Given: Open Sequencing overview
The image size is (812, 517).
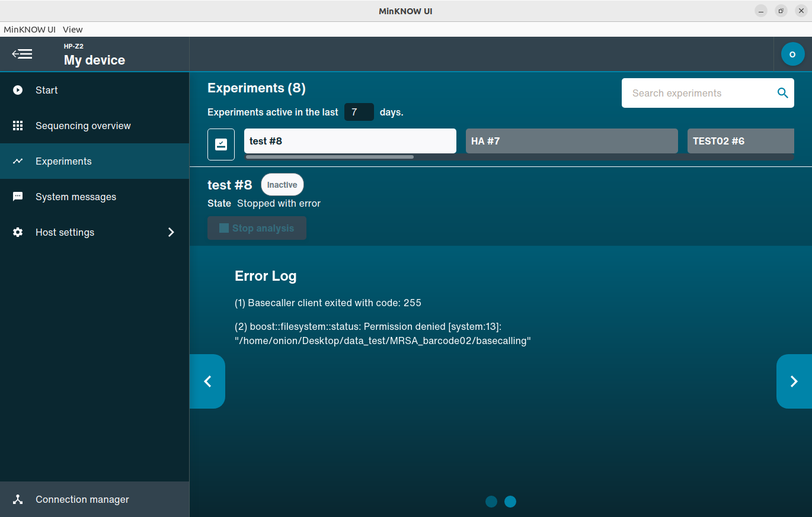Looking at the screenshot, I should (x=95, y=126).
